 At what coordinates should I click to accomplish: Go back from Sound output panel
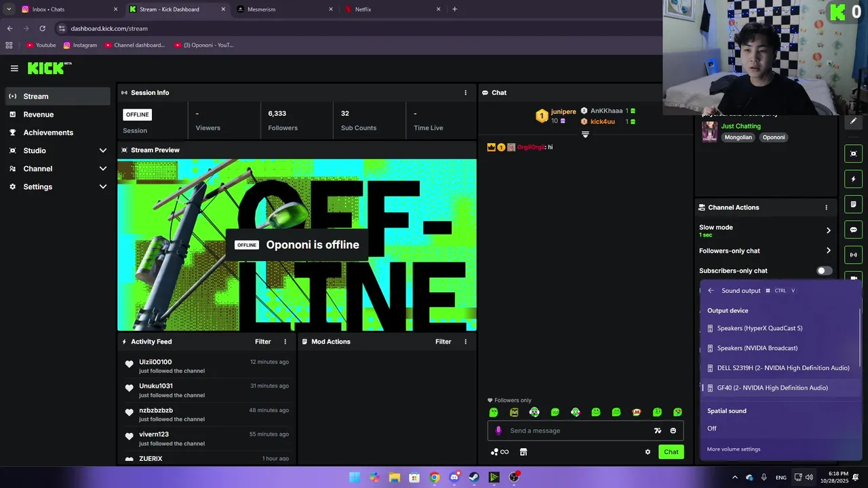(711, 291)
